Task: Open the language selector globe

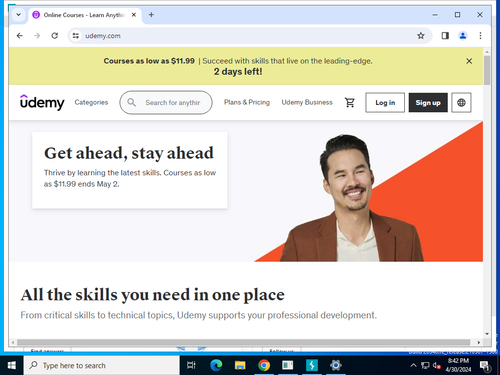Action: coord(461,103)
